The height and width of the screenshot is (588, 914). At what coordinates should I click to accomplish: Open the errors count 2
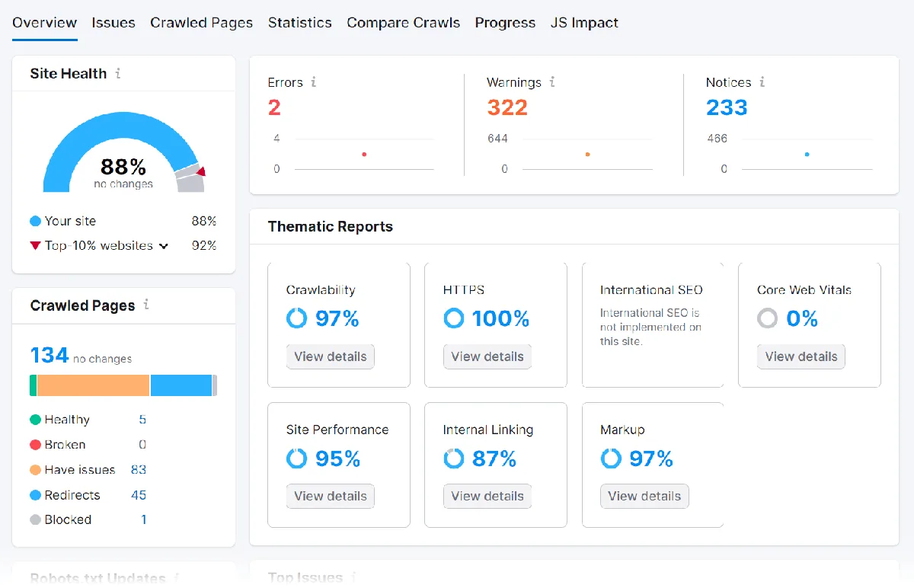(x=274, y=108)
